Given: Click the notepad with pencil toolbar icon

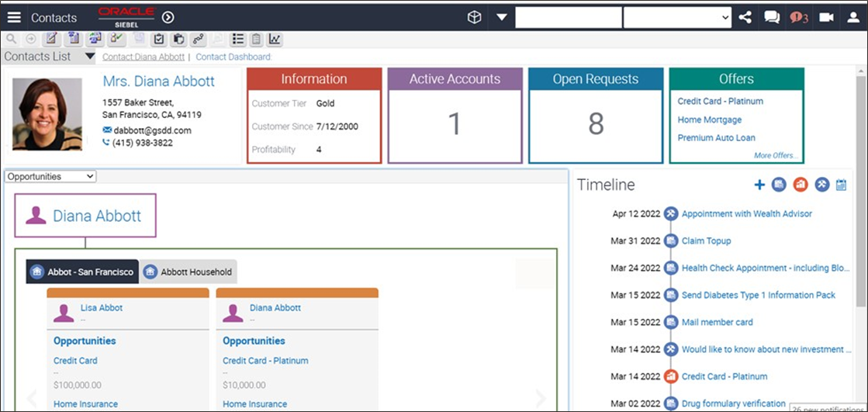Looking at the screenshot, I should 51,39.
